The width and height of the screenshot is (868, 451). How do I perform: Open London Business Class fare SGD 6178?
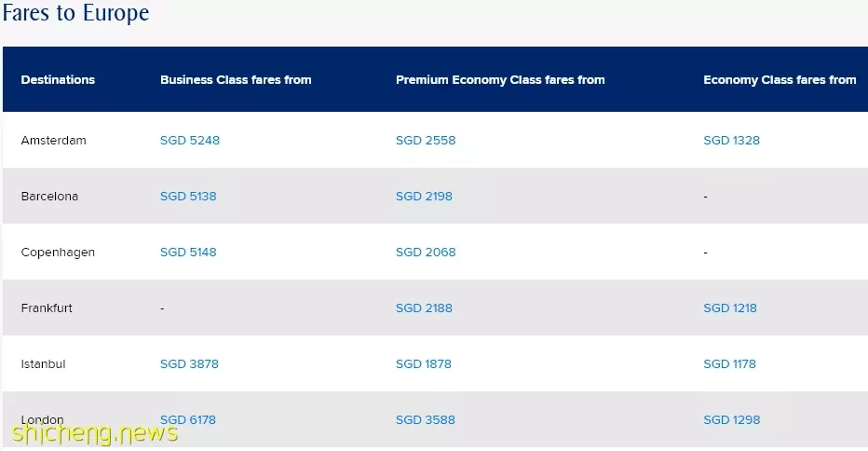pyautogui.click(x=188, y=420)
